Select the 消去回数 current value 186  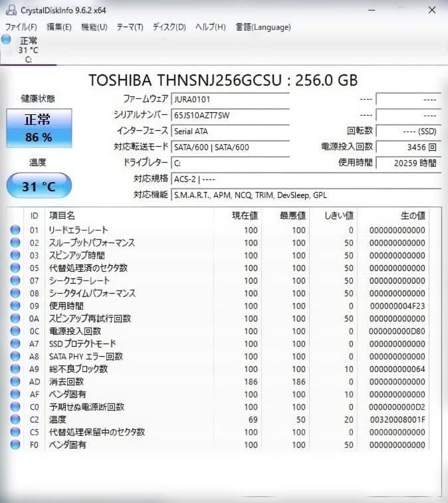point(251,382)
